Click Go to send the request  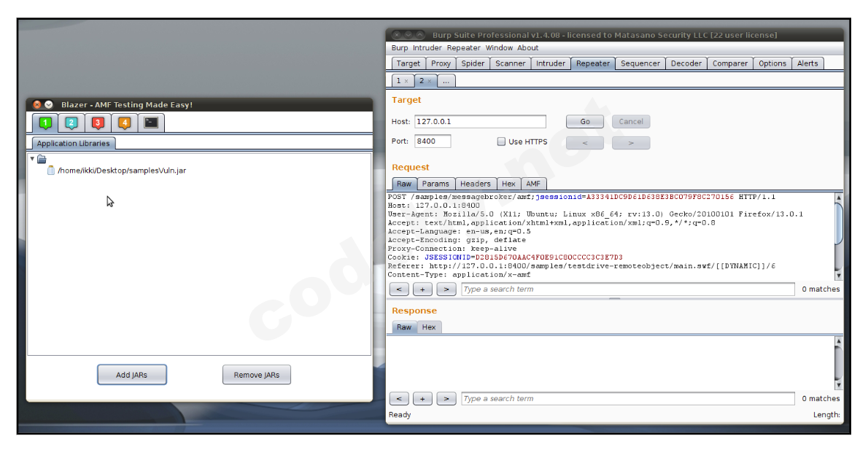(x=584, y=121)
